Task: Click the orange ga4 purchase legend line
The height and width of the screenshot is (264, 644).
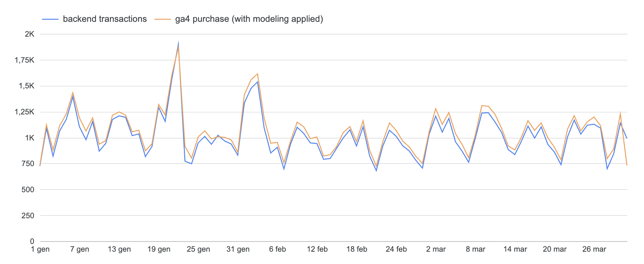Action: click(x=163, y=19)
